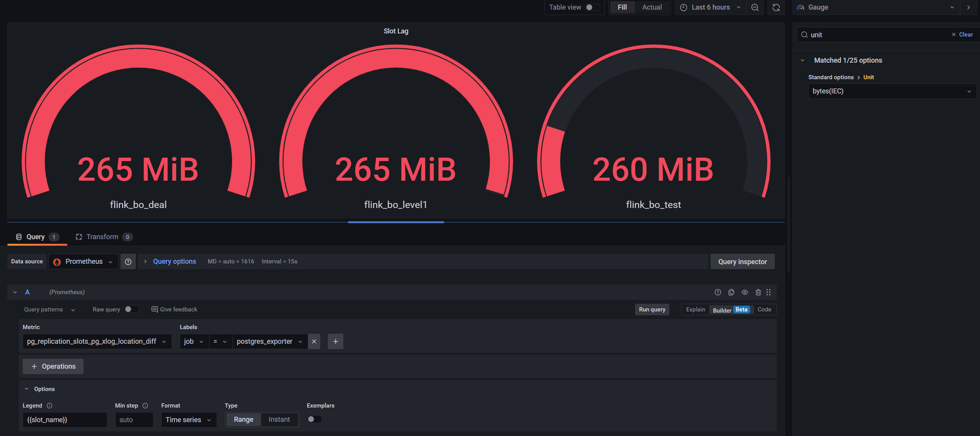Open the Query inspector
The height and width of the screenshot is (436, 980).
pyautogui.click(x=742, y=261)
